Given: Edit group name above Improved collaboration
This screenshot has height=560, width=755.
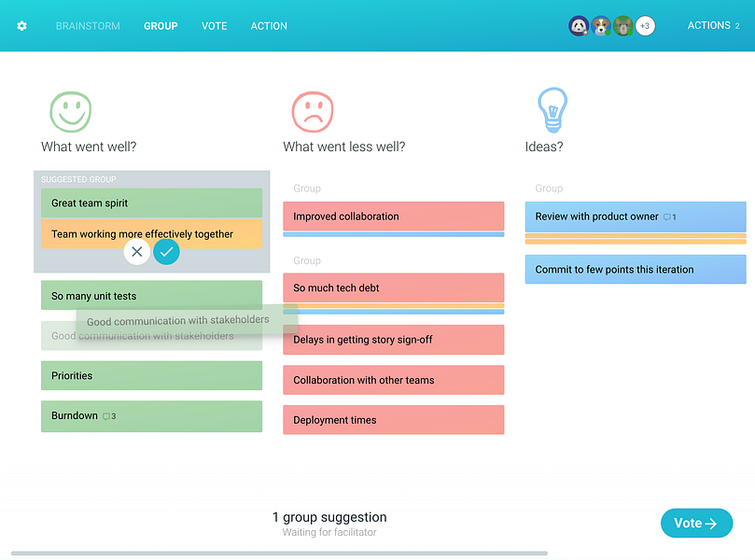Looking at the screenshot, I should point(307,189).
